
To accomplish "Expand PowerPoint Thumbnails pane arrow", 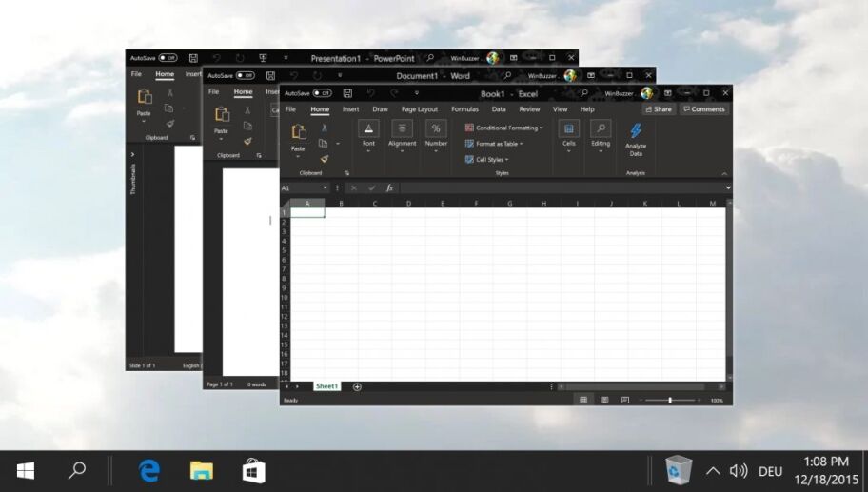I will point(133,155).
